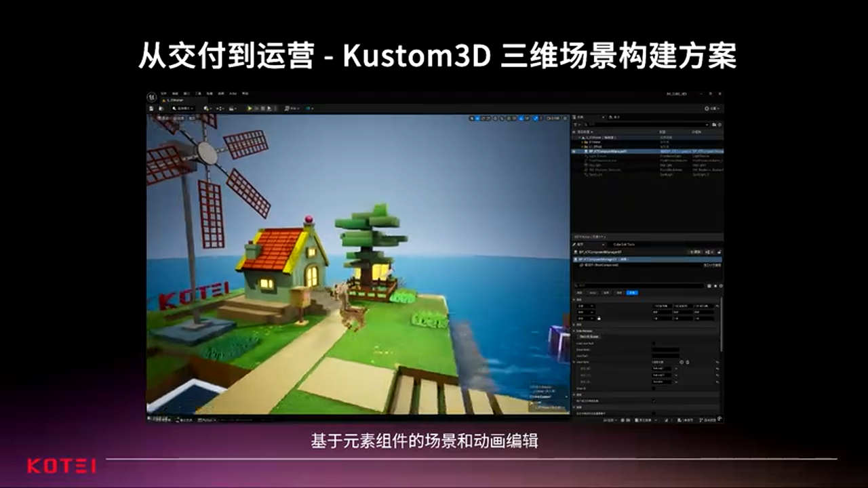
Task: Toggle visibility of the BP_KTComponentManager actor
Action: [574, 151]
